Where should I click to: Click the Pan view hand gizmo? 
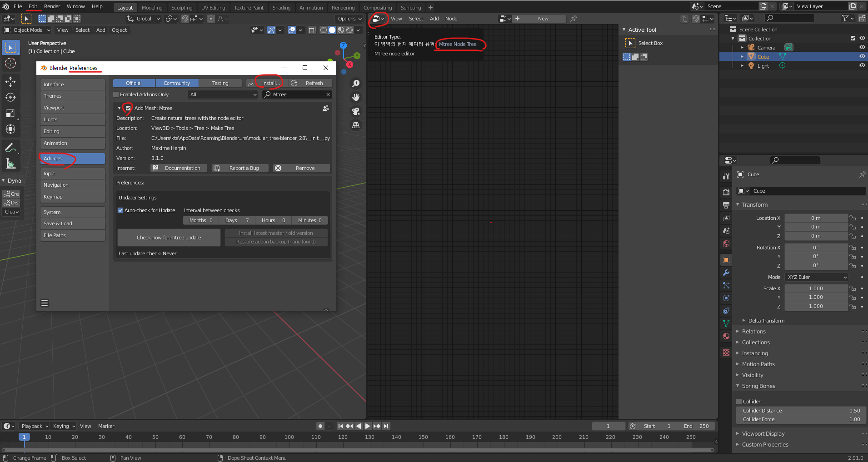pos(356,97)
